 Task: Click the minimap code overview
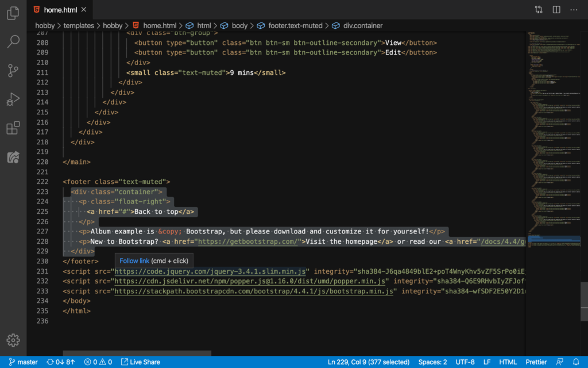(x=553, y=139)
